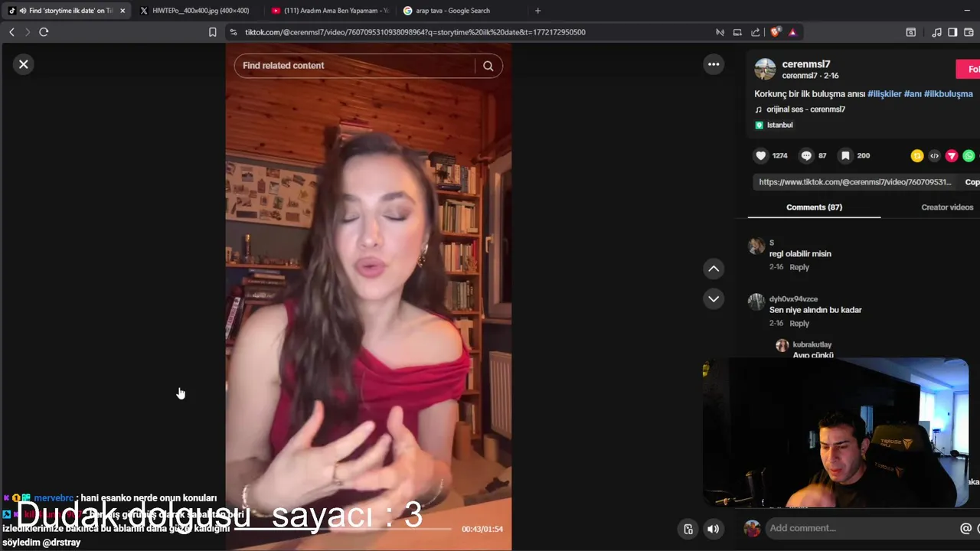980x551 pixels.
Task: Share this page via arrow icon
Action: click(x=756, y=32)
